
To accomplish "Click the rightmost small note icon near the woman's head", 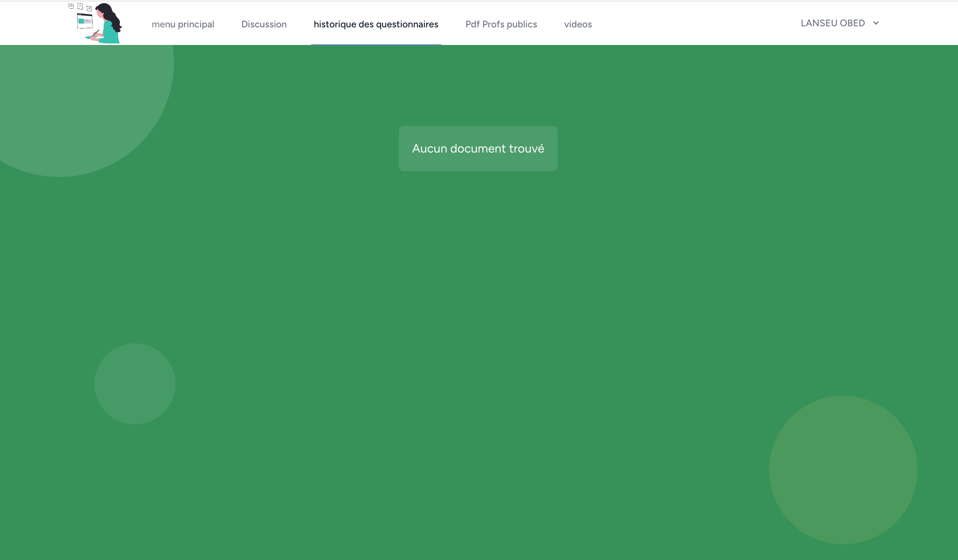I will [89, 8].
